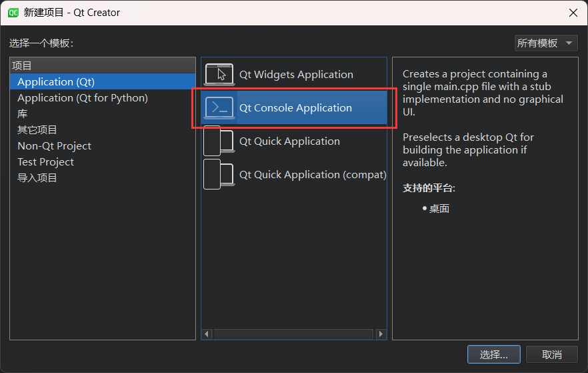Image resolution: width=588 pixels, height=373 pixels.
Task: Select the 导入项目 category
Action: pyautogui.click(x=37, y=178)
